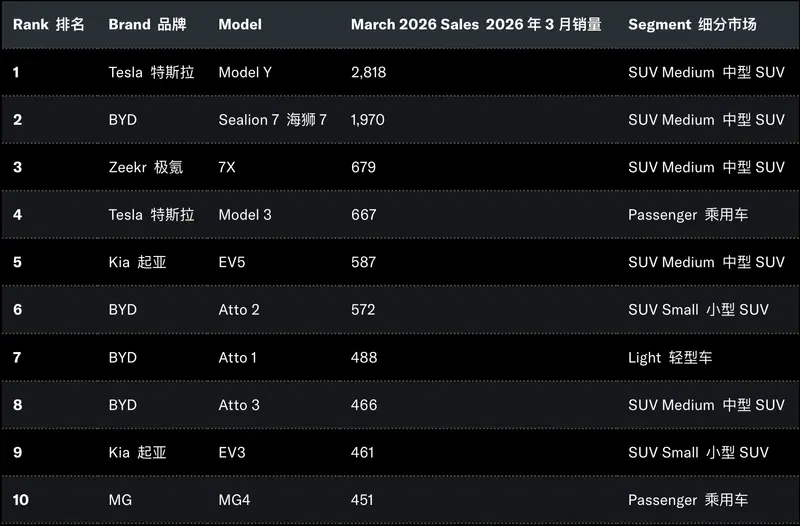
Task: Click the Atto 1 model cell
Action: (x=238, y=357)
